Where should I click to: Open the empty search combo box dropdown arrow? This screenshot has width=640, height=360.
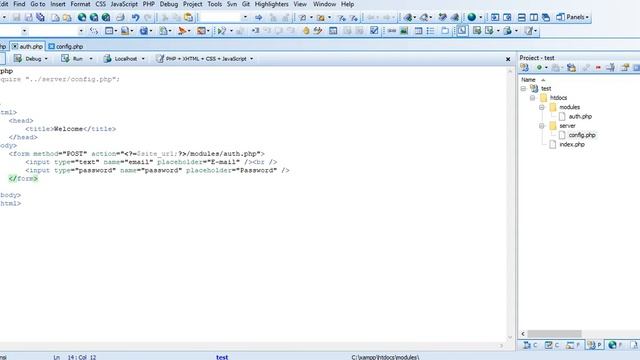tap(245, 17)
